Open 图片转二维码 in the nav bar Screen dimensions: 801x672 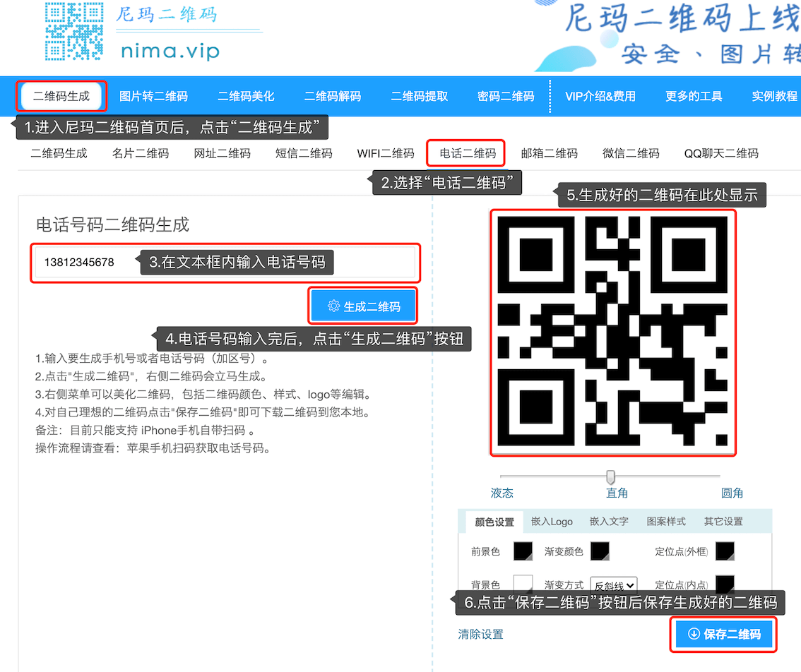point(153,96)
